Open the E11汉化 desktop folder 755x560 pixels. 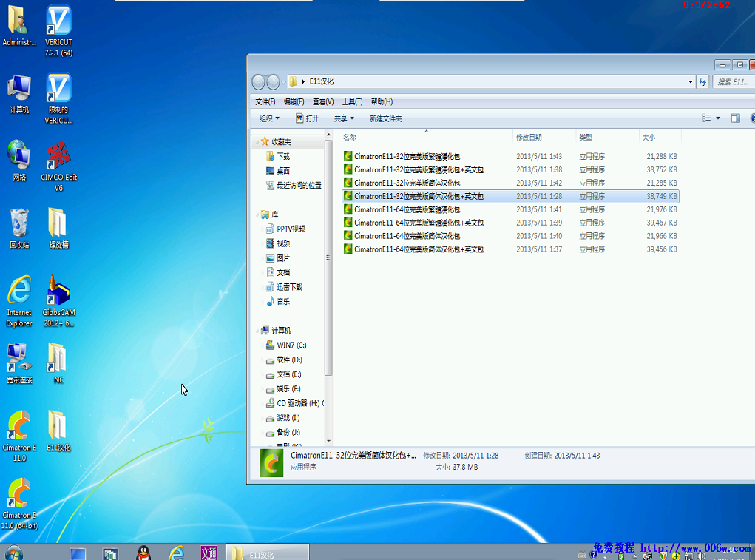click(x=58, y=431)
